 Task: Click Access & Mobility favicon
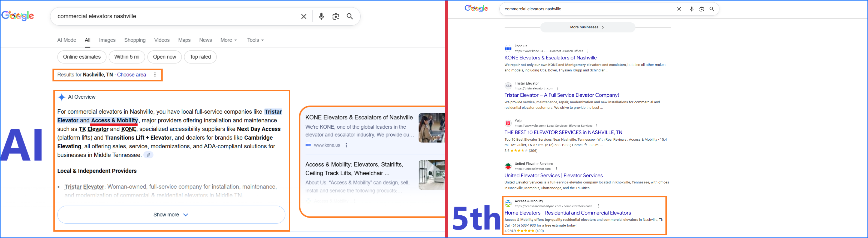coord(508,204)
